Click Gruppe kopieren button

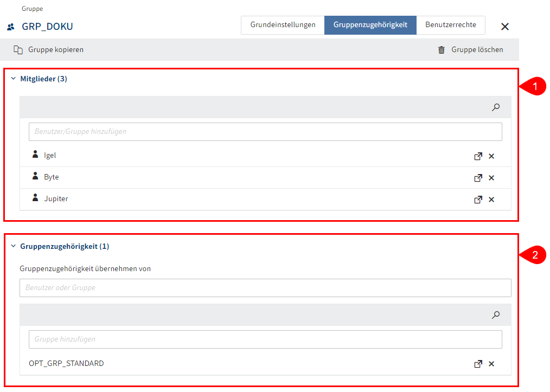pyautogui.click(x=49, y=50)
